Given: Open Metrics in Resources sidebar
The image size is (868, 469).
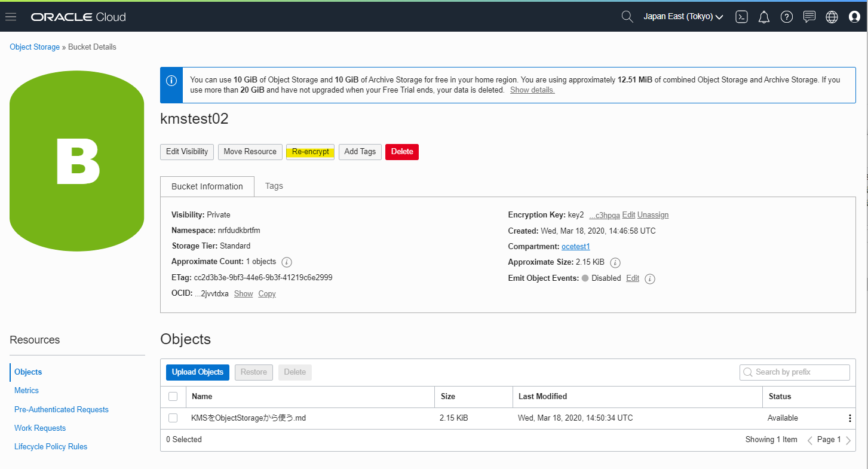Looking at the screenshot, I should click(x=26, y=390).
